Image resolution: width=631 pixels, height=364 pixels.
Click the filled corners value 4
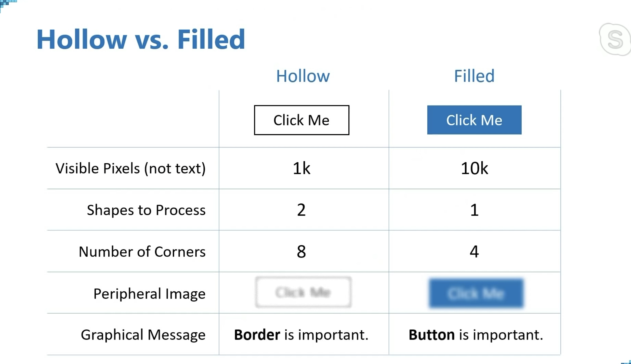coord(474,251)
